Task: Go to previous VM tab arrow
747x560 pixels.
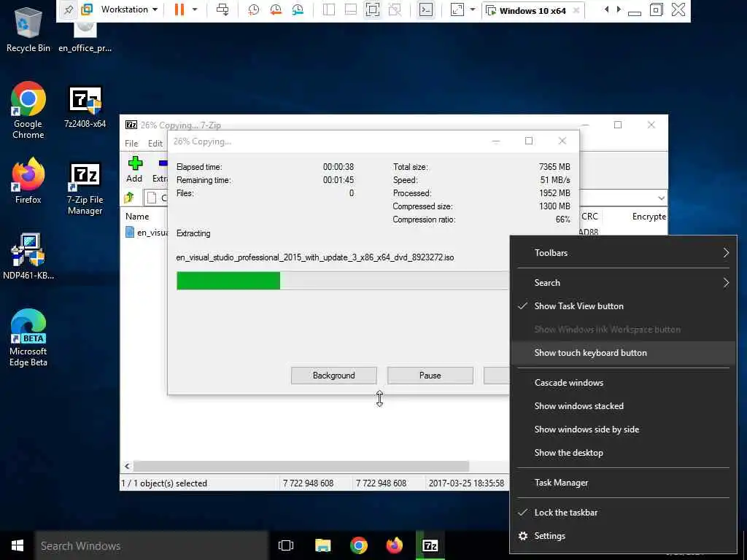Action: tap(606, 9)
